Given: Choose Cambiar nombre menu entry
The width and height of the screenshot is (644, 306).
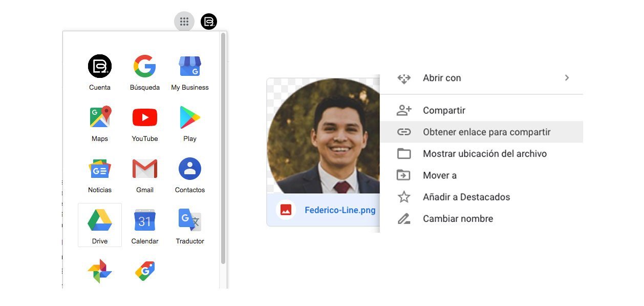Looking at the screenshot, I should [x=481, y=218].
